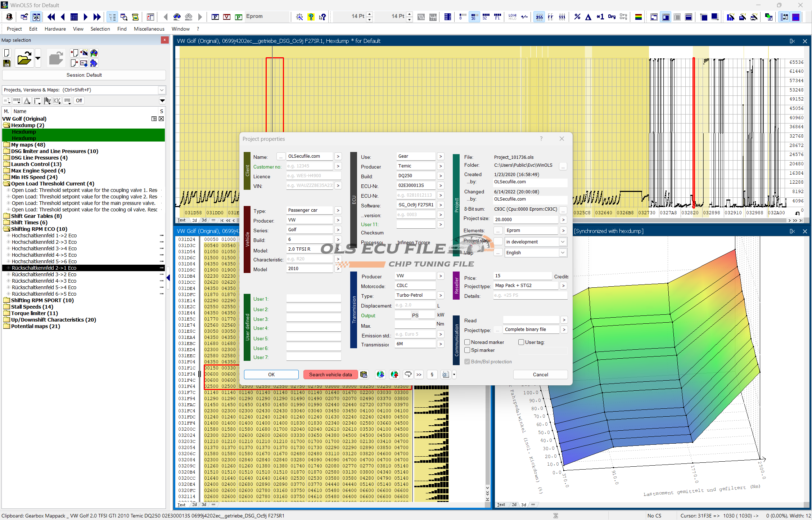Click the save floppy icon in Map selection
This screenshot has height=520, width=812.
point(7,63)
